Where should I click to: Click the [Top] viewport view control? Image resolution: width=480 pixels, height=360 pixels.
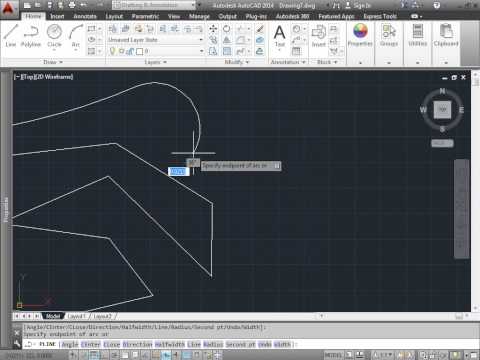coord(28,77)
